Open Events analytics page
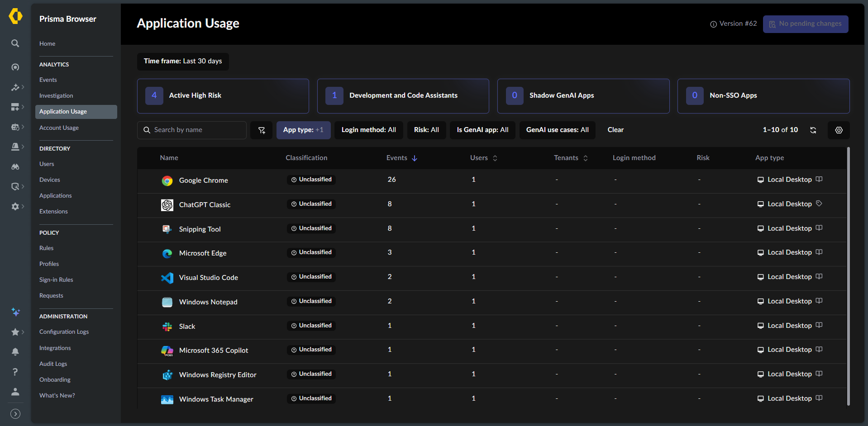Image resolution: width=868 pixels, height=426 pixels. point(48,80)
